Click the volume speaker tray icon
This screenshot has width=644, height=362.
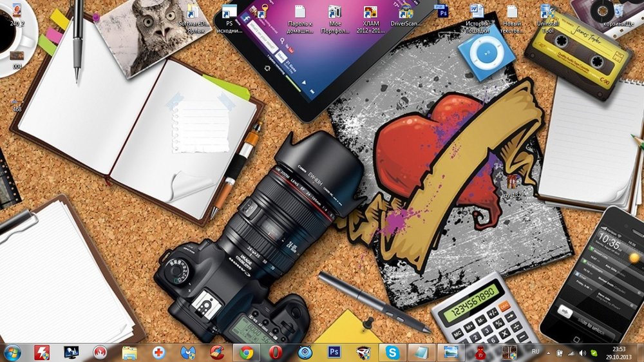click(582, 352)
